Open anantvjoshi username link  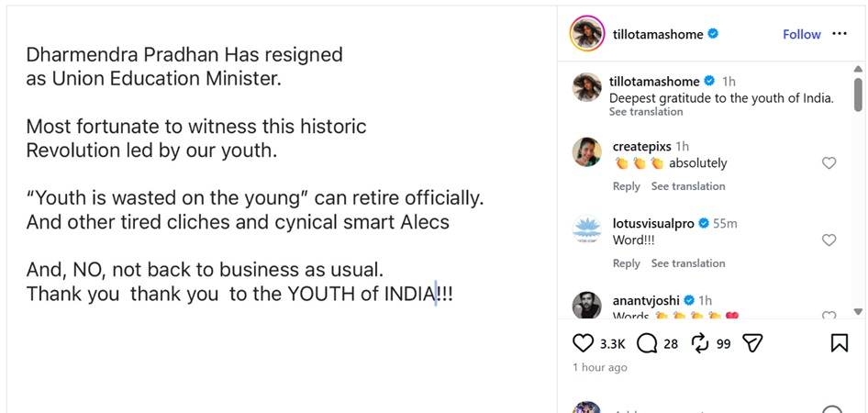[x=647, y=301]
